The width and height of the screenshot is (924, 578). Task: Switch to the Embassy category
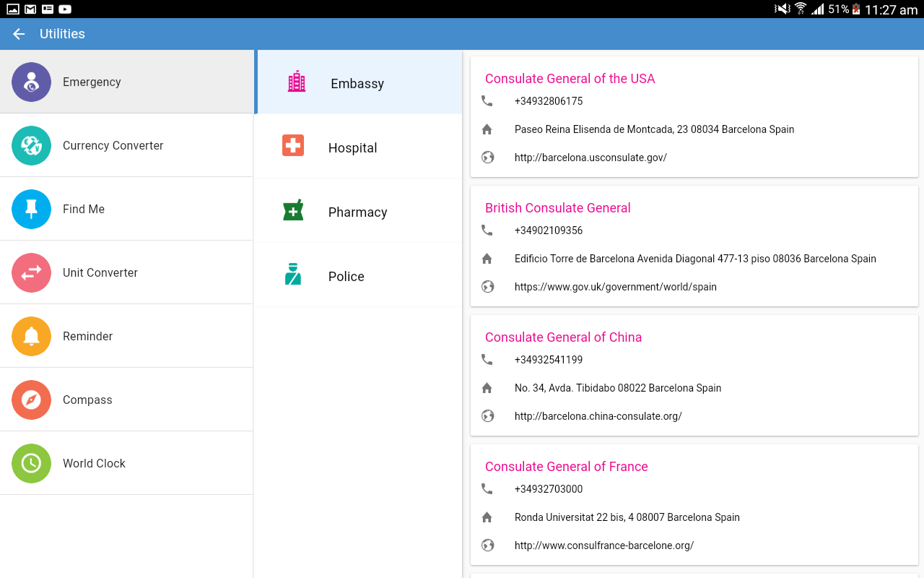pyautogui.click(x=358, y=82)
